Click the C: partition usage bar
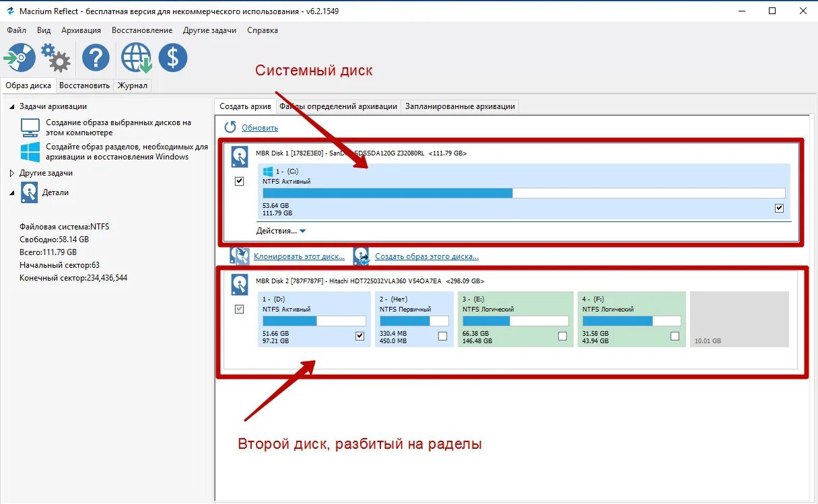The image size is (818, 504). [524, 193]
